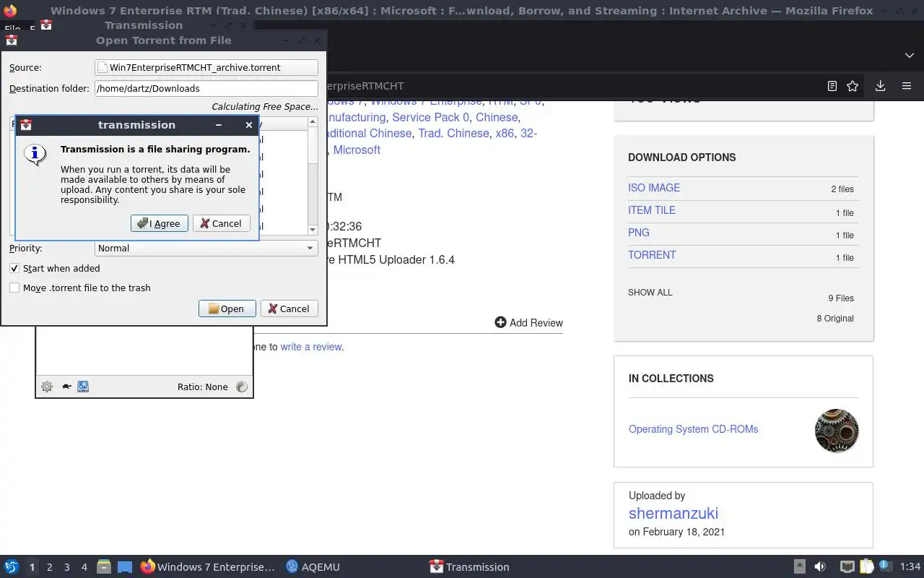Switch to workspace 2
The height and width of the screenshot is (578, 924).
[49, 567]
